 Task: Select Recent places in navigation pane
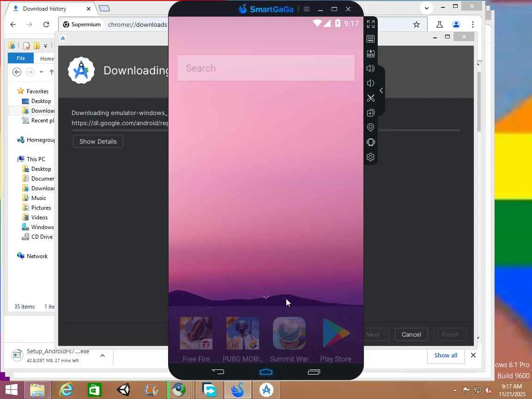[38, 121]
